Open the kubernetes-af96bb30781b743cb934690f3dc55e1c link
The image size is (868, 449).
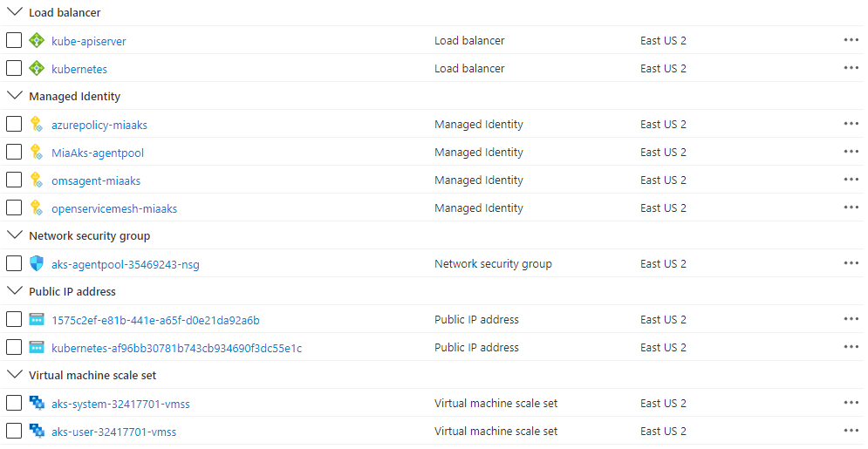(176, 348)
